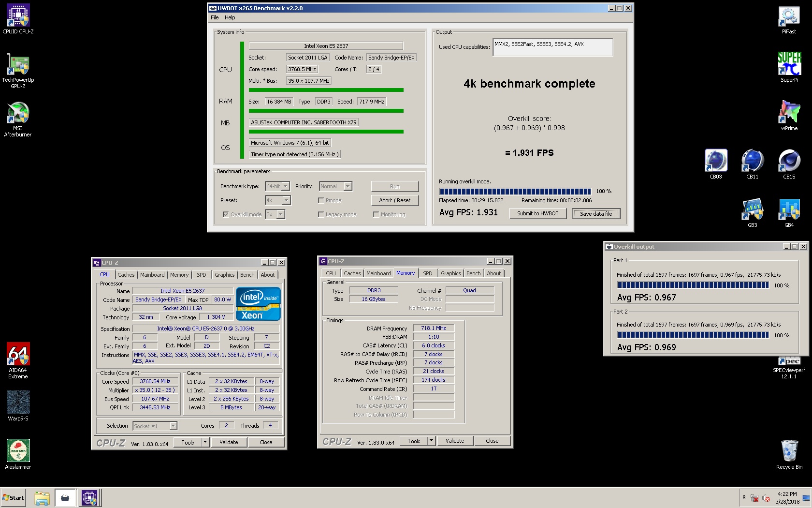Open the CPUID CPU-Z desktop shortcut
Screen dimensions: 812x508
18,19
